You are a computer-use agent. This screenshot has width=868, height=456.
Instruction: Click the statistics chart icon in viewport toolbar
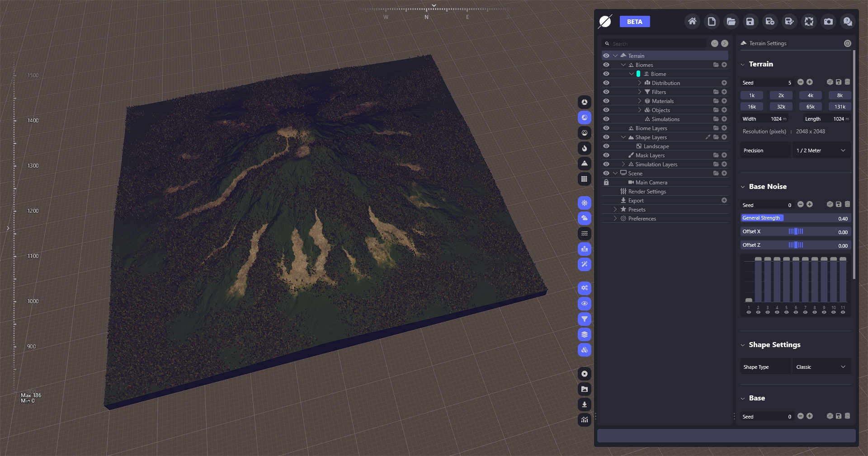click(585, 420)
